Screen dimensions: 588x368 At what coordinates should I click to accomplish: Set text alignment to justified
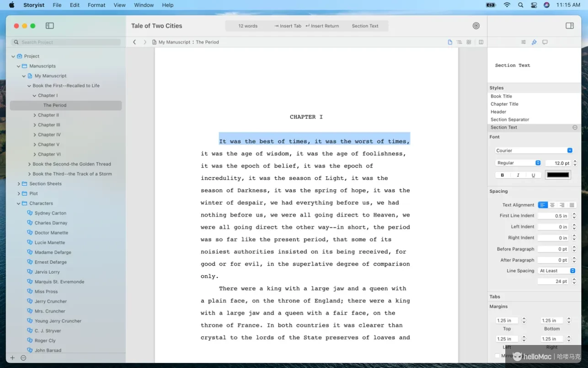(x=572, y=205)
